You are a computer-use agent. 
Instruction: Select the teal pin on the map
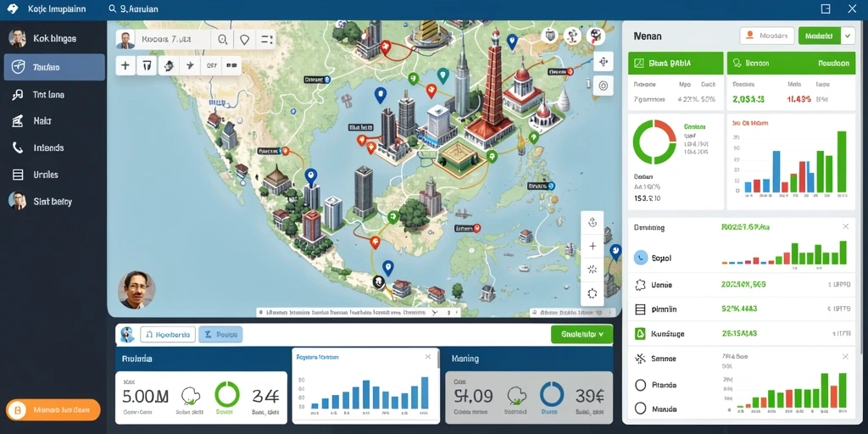[x=442, y=75]
